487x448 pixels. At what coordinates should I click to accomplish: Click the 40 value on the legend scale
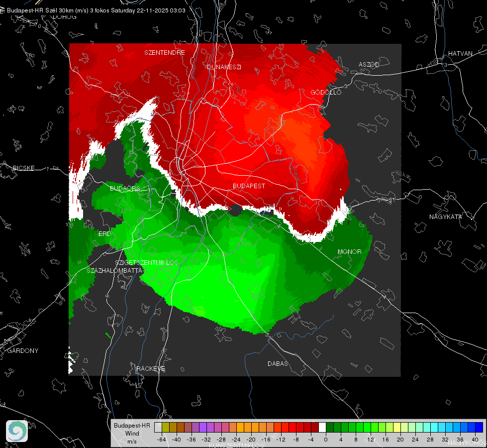pyautogui.click(x=475, y=440)
